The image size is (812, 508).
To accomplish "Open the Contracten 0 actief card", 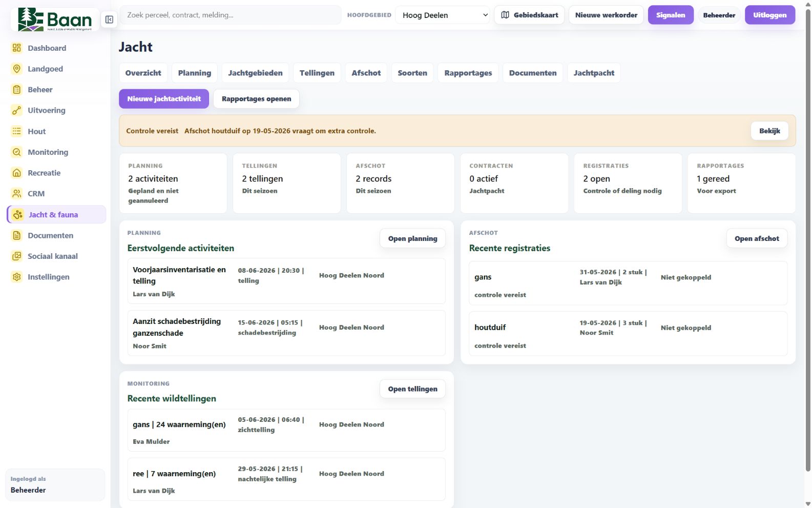I will click(x=514, y=183).
